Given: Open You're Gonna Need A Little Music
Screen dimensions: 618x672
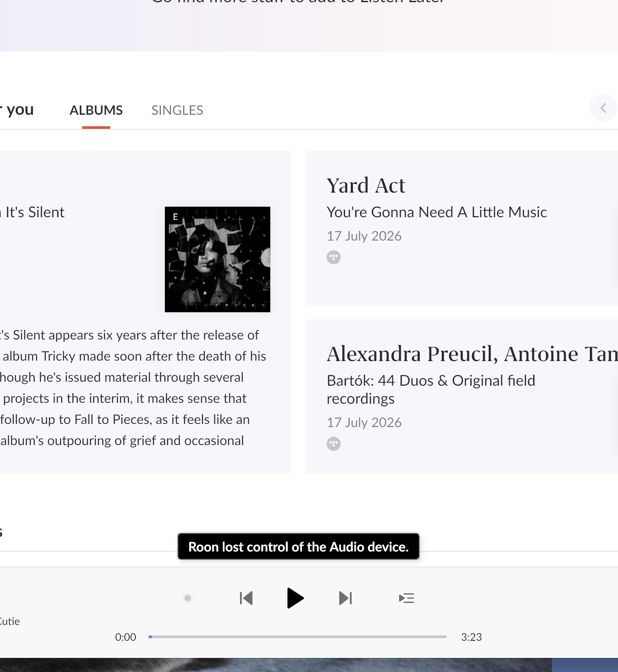Looking at the screenshot, I should click(x=437, y=212).
